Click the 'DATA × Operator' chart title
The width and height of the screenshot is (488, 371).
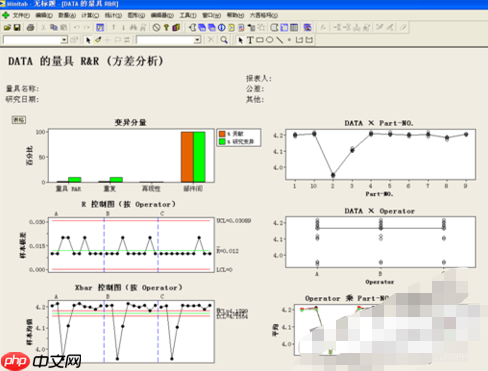coord(380,211)
